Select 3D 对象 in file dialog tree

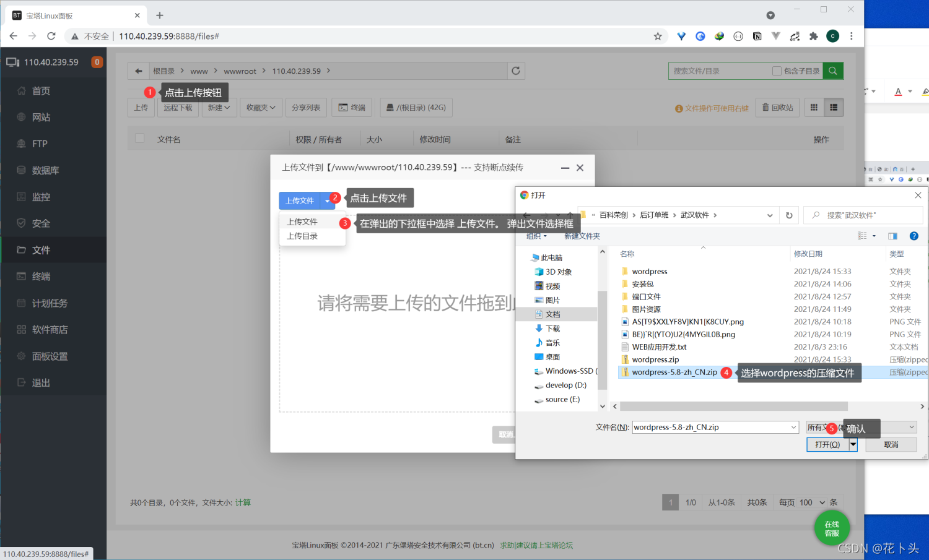click(x=553, y=272)
